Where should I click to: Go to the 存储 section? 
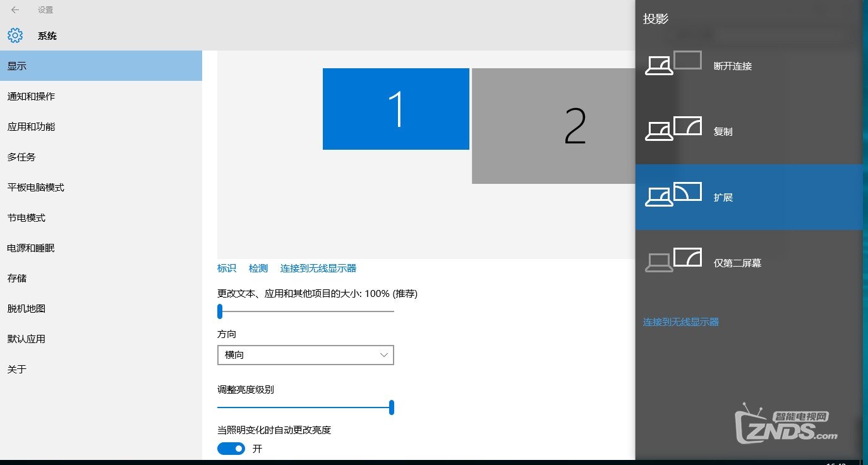(x=101, y=278)
